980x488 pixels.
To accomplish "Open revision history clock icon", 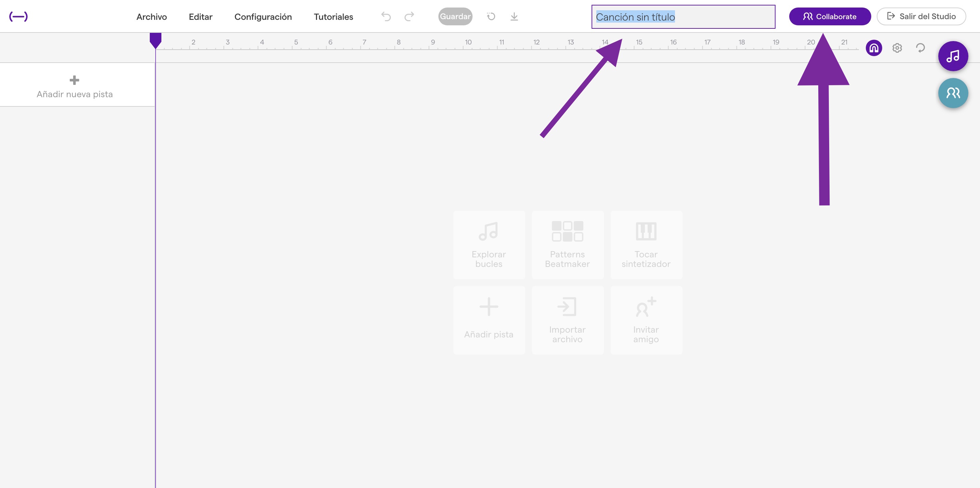I will (x=491, y=16).
